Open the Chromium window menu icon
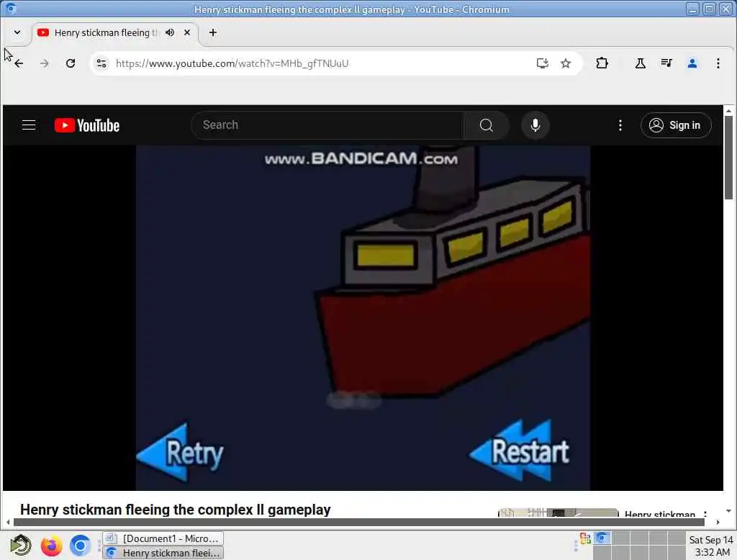The width and height of the screenshot is (737, 560). 11,9
